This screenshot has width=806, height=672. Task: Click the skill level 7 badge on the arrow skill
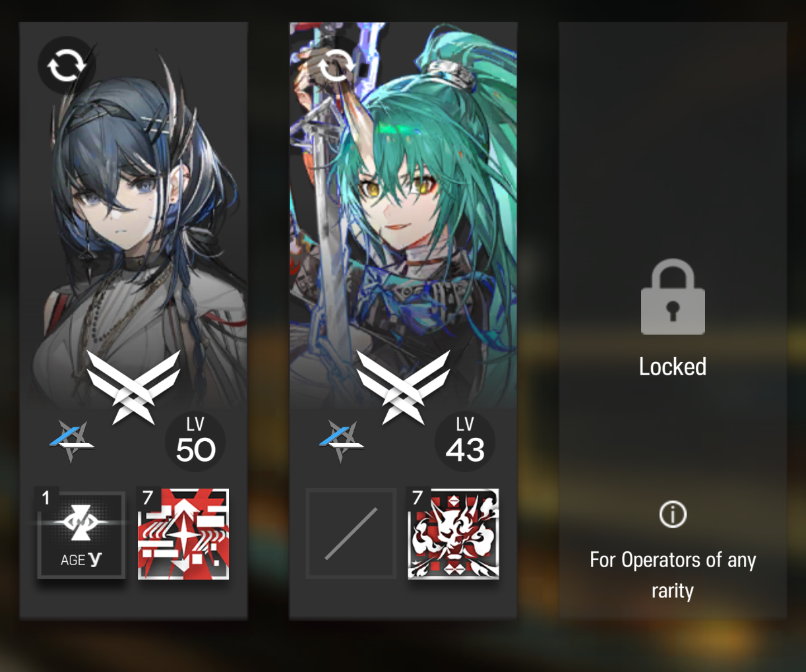click(x=148, y=498)
